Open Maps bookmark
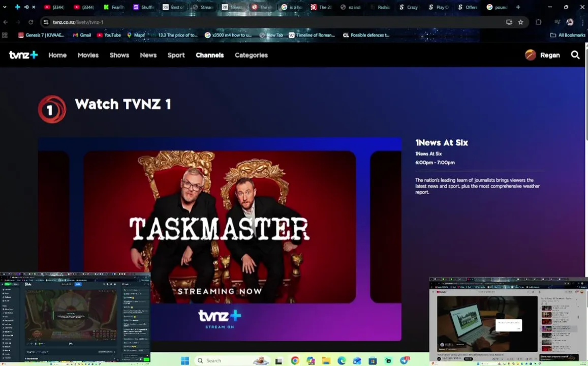This screenshot has height=366, width=588. coord(136,35)
